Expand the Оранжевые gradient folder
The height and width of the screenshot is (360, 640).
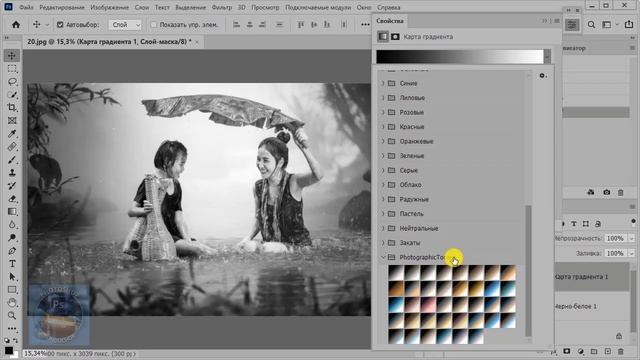383,141
